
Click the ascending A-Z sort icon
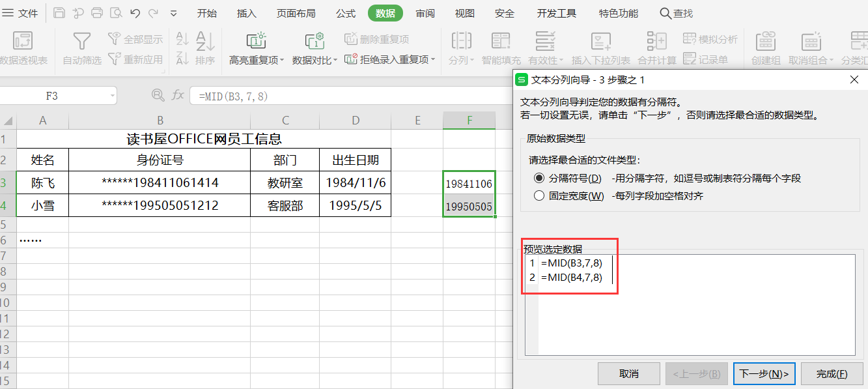tap(182, 39)
